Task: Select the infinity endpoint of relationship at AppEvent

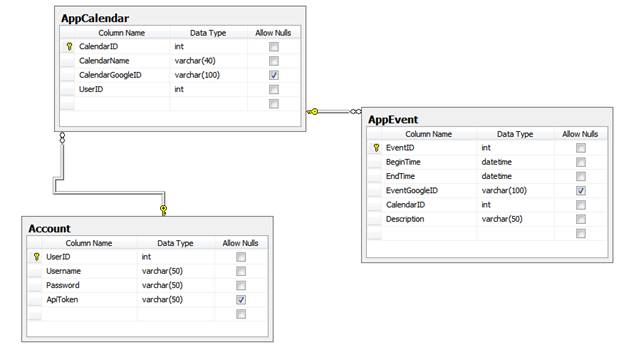Action: pyautogui.click(x=355, y=112)
